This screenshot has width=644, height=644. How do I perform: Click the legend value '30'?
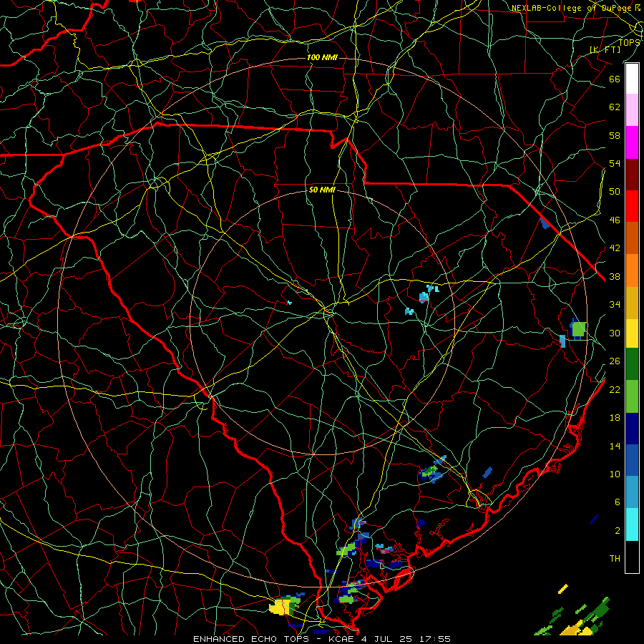pos(615,333)
